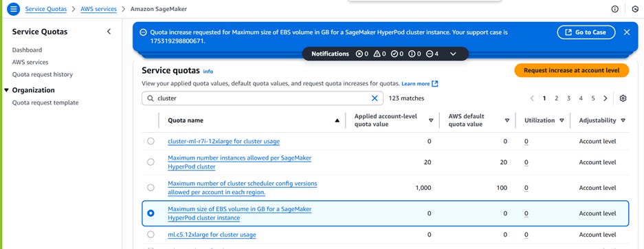Image resolution: width=644 pixels, height=249 pixels.
Task: Go to page 2 of results
Action: tap(556, 98)
